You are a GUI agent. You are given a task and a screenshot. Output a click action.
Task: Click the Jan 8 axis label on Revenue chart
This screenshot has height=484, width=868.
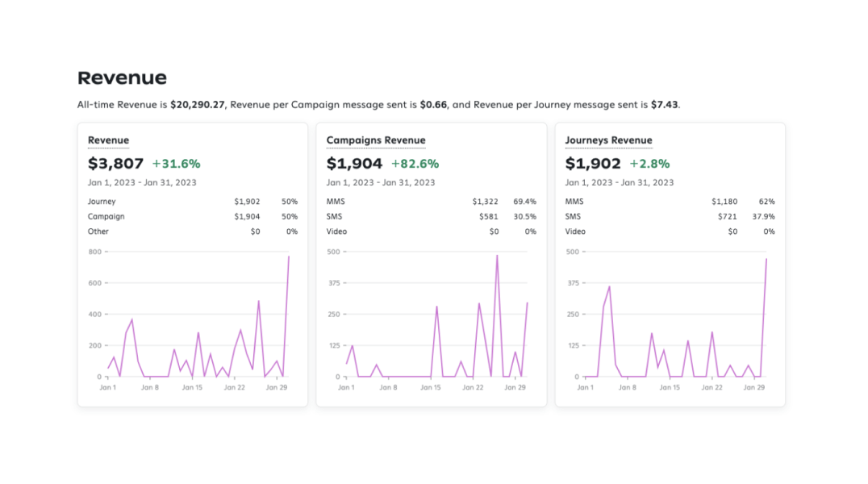[x=149, y=387]
